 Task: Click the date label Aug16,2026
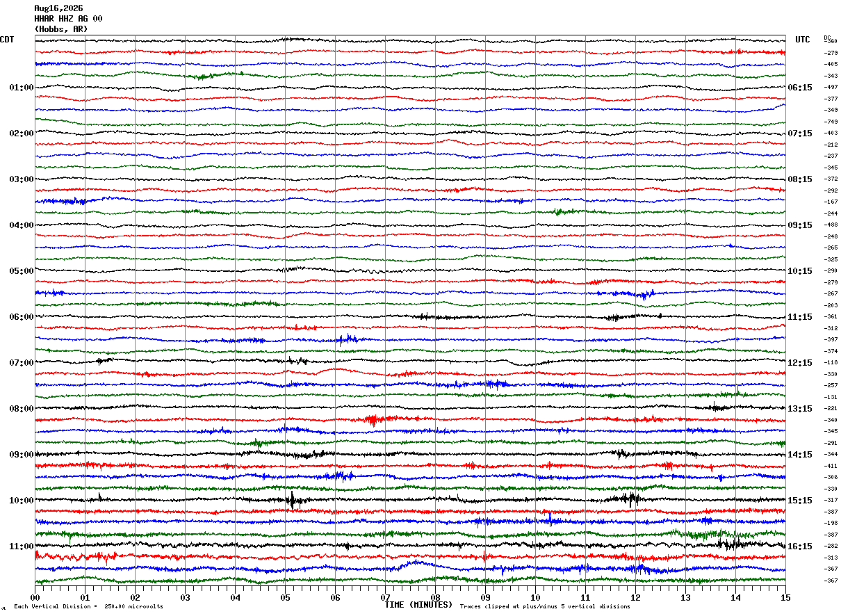58,8
